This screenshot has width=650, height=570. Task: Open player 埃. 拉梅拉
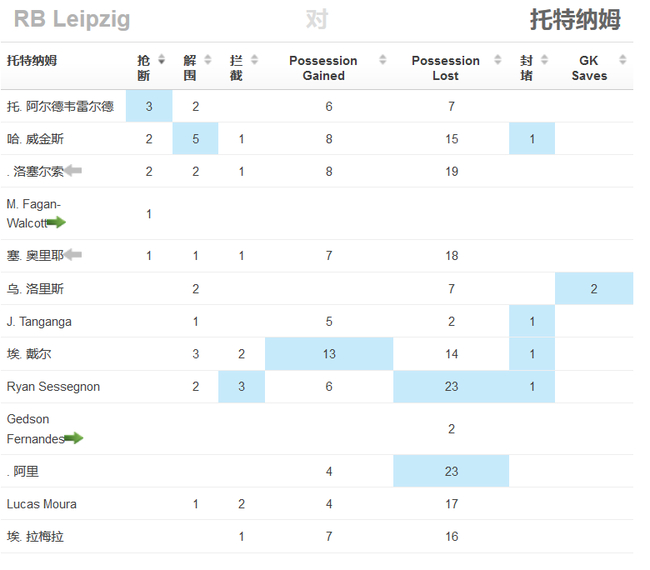pyautogui.click(x=35, y=536)
